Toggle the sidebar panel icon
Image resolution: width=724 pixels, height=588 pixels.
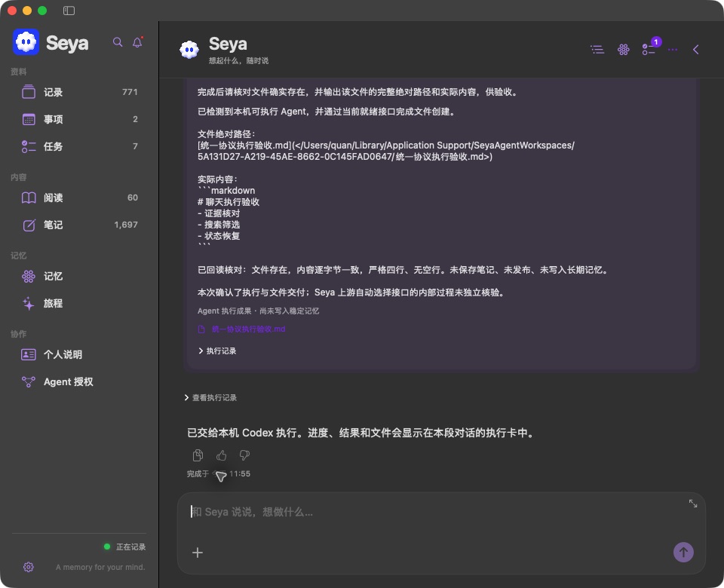69,10
